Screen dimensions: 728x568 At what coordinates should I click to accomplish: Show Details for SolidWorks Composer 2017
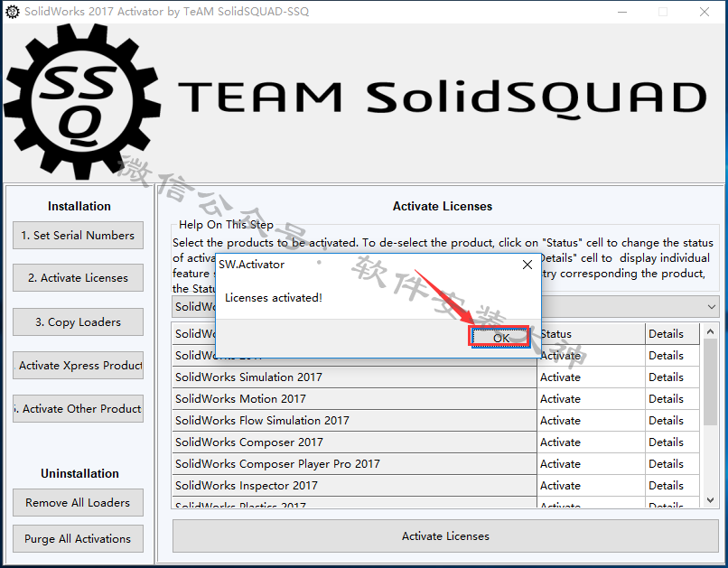[x=672, y=442]
